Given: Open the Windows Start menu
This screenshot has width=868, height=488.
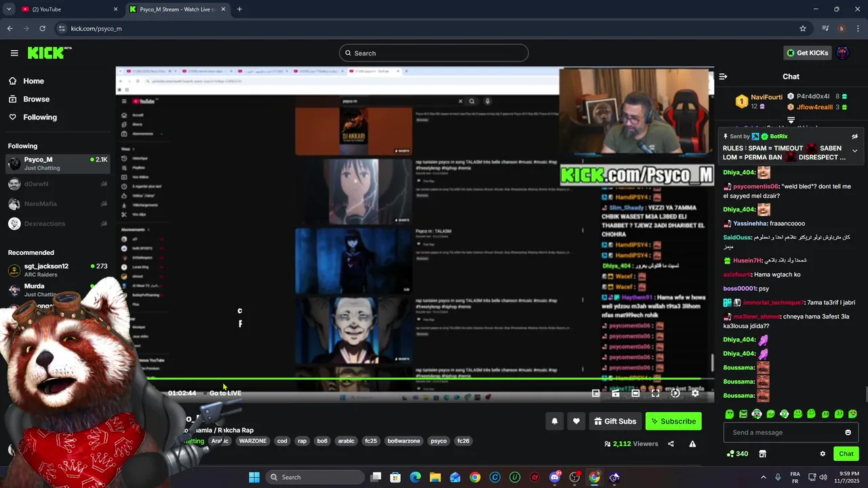Looking at the screenshot, I should (254, 477).
